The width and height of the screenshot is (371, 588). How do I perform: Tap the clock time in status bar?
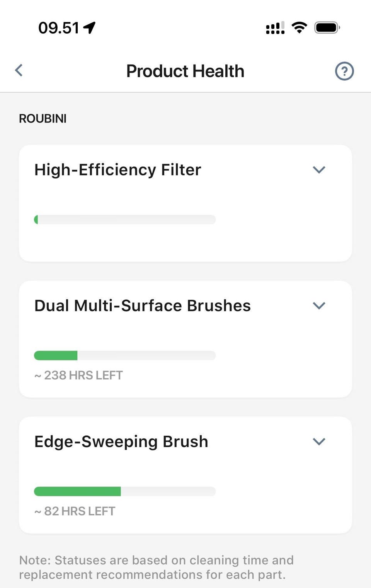tap(59, 28)
